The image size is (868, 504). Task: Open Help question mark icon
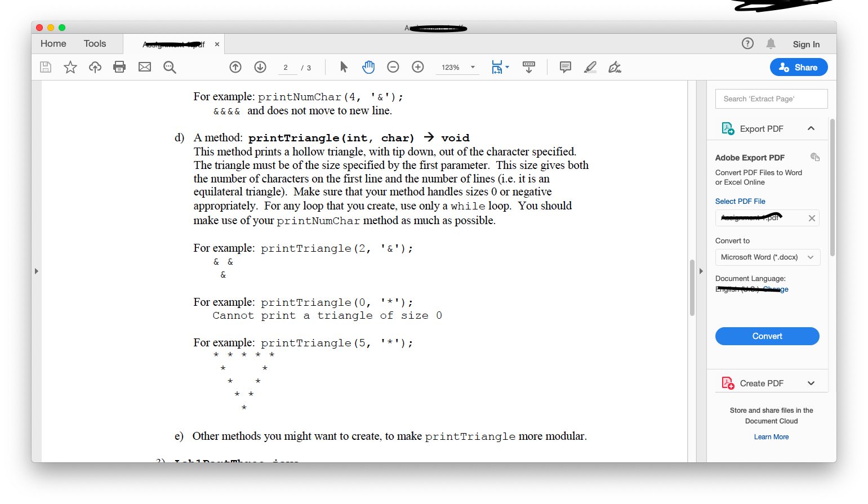click(747, 43)
